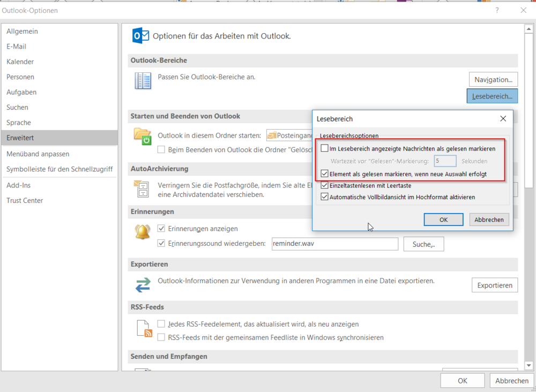536x392 pixels.
Task: Click the 'RSS-Feeds' section heading
Action: coord(147,307)
